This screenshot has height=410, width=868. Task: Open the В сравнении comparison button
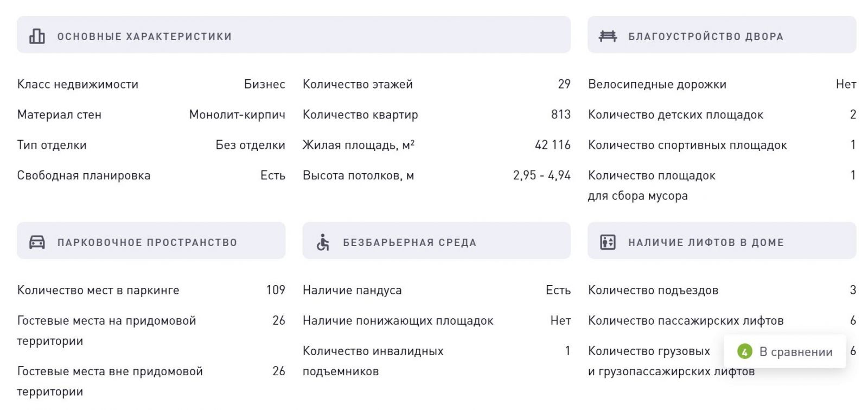[785, 352]
